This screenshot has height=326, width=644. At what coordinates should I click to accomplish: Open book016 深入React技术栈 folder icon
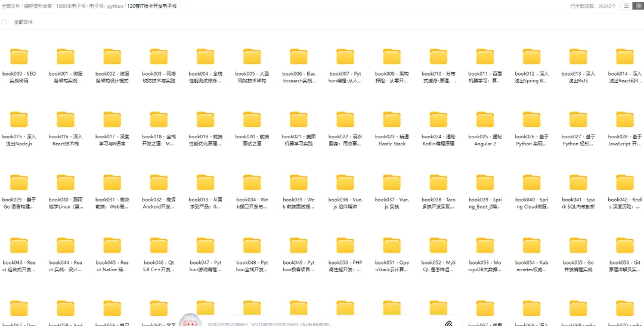(x=66, y=119)
